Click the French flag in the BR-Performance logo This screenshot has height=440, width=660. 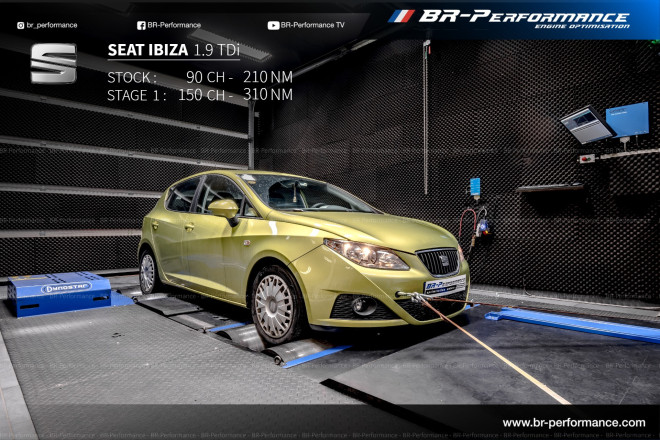tap(401, 16)
